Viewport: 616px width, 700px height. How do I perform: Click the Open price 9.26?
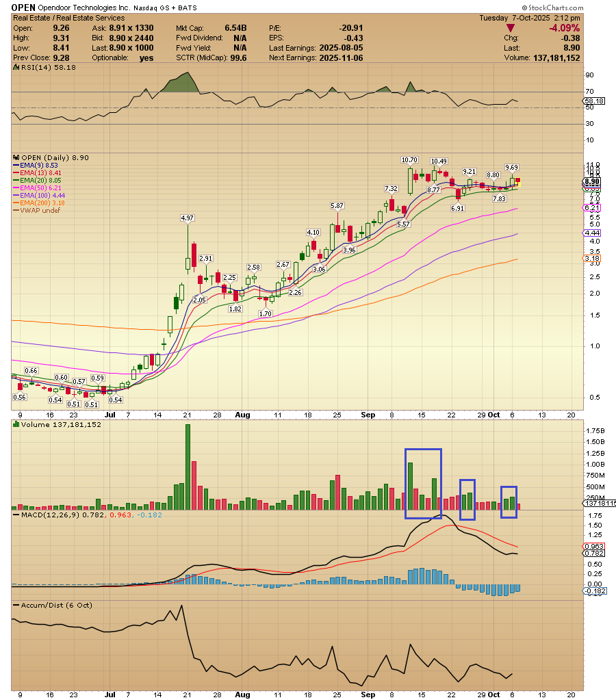click(x=61, y=28)
